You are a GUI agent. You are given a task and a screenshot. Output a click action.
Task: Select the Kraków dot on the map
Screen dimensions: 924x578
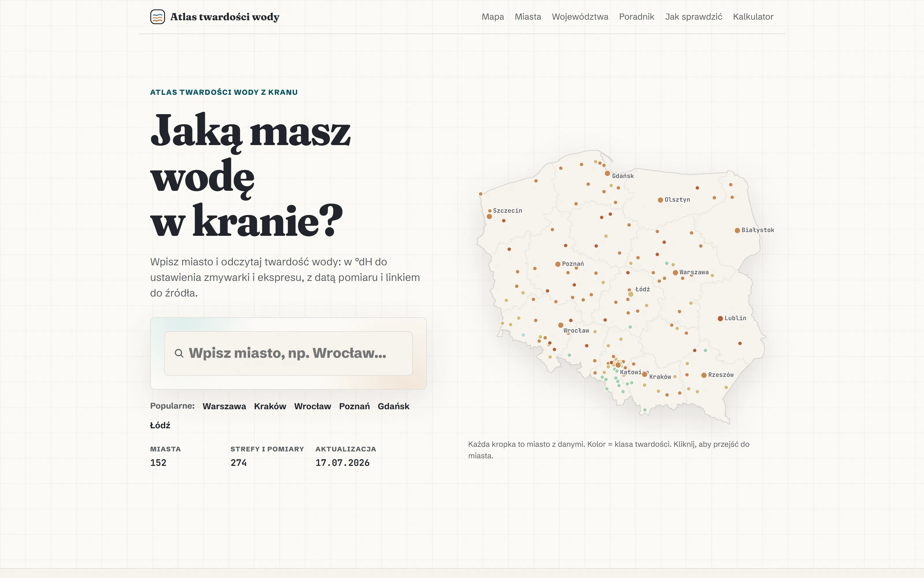[644, 374]
